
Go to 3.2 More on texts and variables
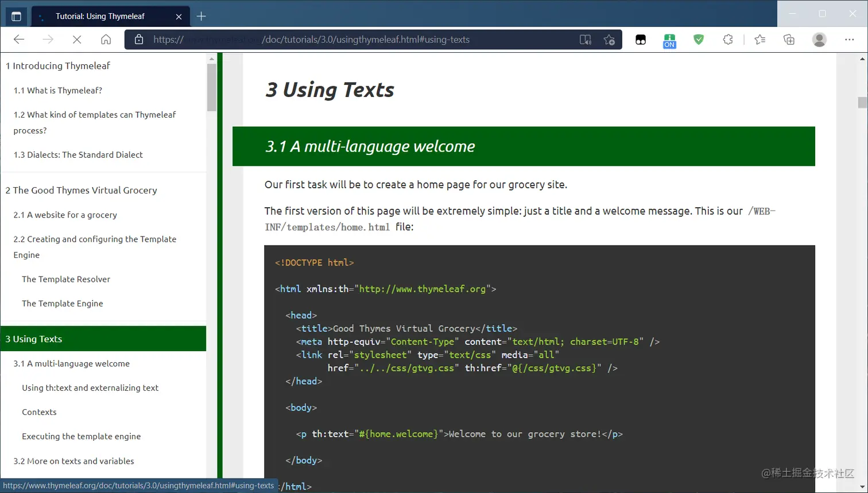tap(73, 461)
